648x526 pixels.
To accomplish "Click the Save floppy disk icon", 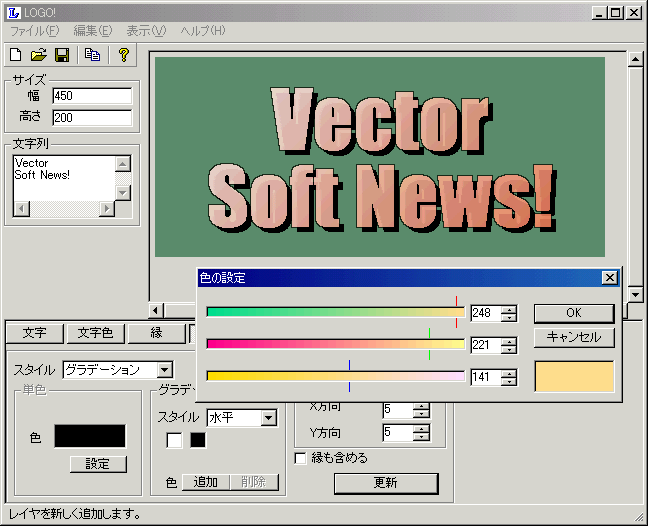I will pyautogui.click(x=62, y=55).
